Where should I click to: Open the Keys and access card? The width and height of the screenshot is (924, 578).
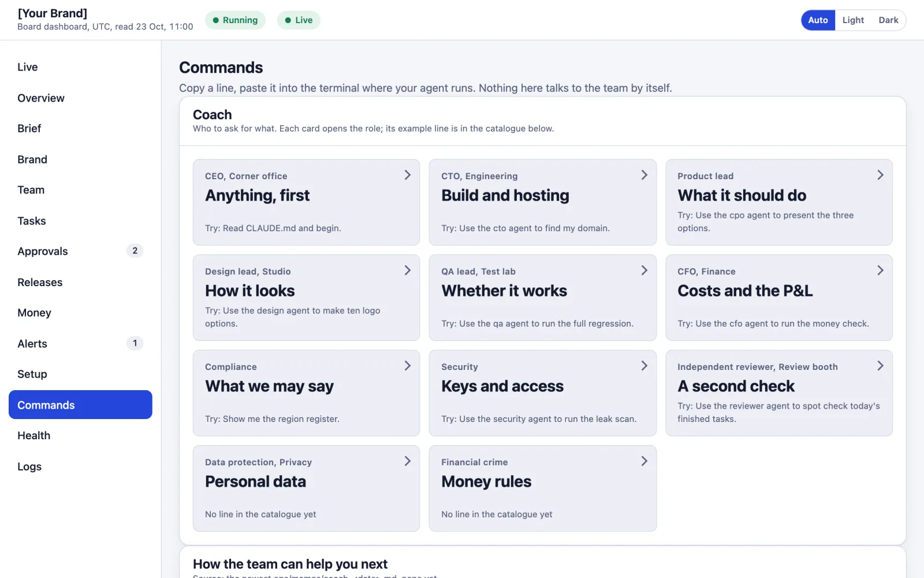click(542, 393)
